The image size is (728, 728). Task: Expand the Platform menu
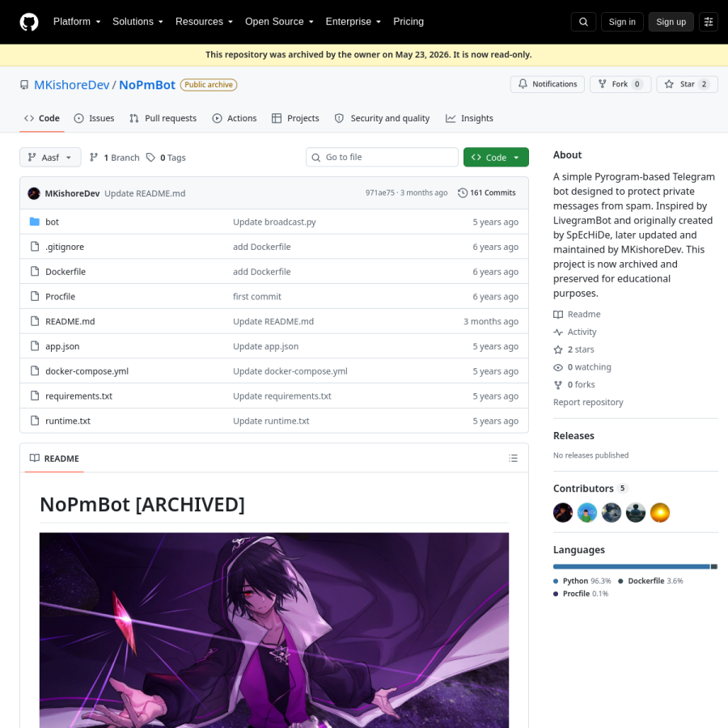[x=77, y=22]
